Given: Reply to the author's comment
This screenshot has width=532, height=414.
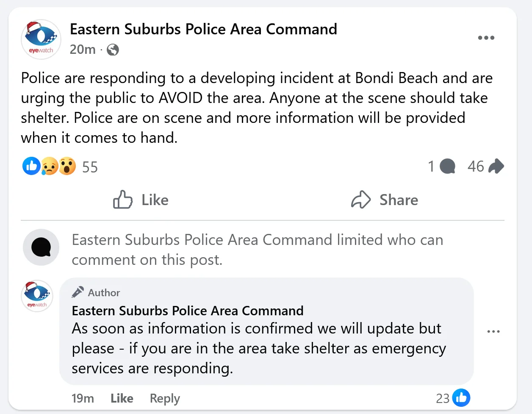Looking at the screenshot, I should [x=165, y=398].
